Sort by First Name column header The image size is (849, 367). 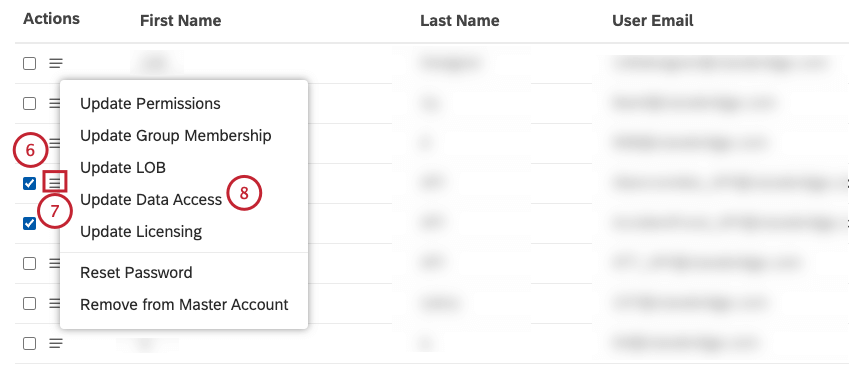click(x=180, y=21)
